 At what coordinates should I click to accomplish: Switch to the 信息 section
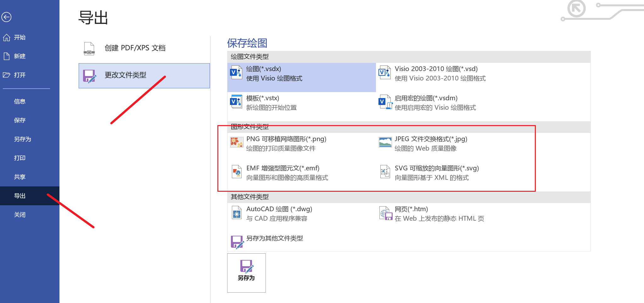tap(20, 101)
